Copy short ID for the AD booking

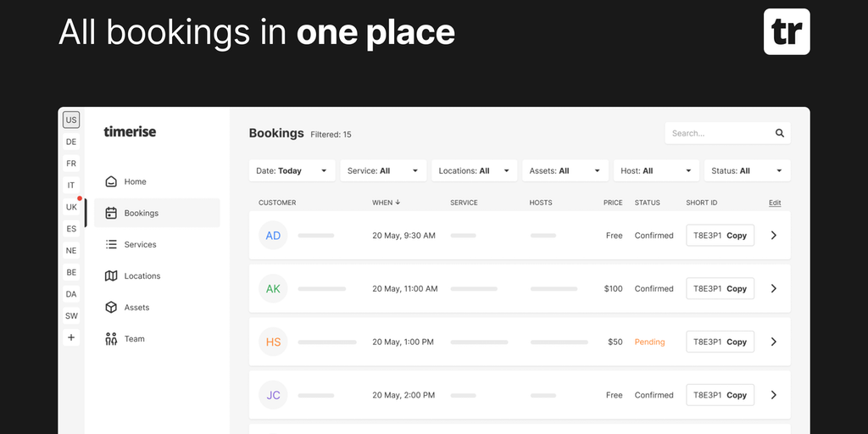click(x=736, y=236)
